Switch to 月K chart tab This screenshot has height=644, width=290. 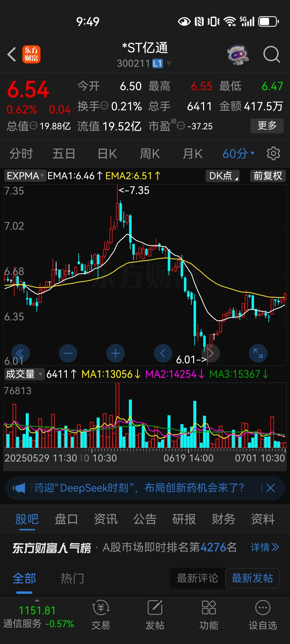[x=193, y=154]
